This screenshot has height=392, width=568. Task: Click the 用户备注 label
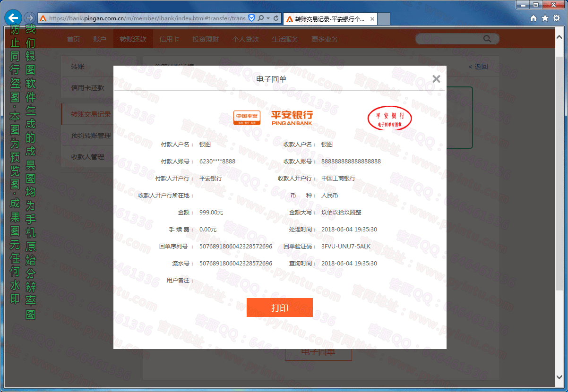180,281
